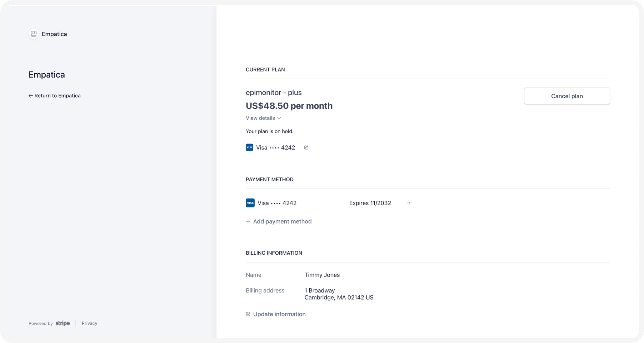
Task: Click the 'US$48.50 per month' price text
Action: (289, 106)
